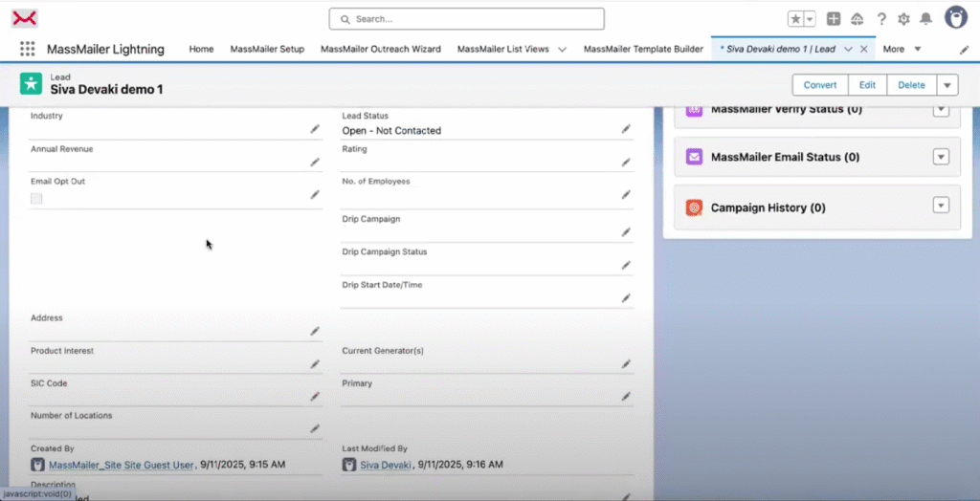Click the Edit button
The image size is (980, 501).
coord(867,85)
